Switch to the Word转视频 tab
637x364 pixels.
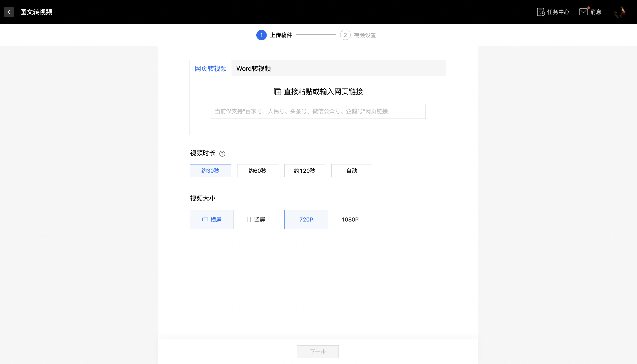coord(253,69)
